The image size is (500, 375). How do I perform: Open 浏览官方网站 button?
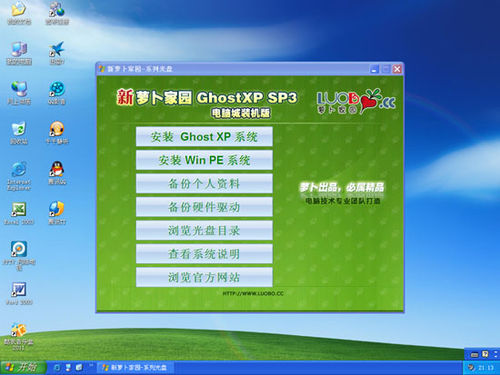pyautogui.click(x=204, y=277)
